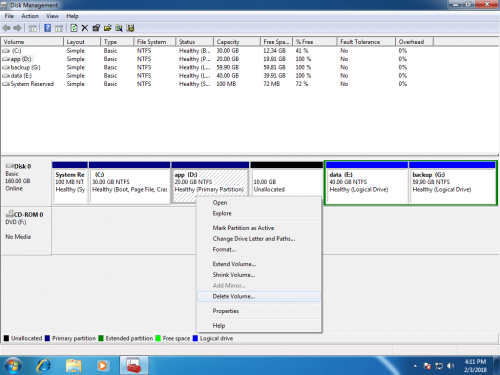Open the Help menu in menu bar
500x375 pixels.
click(x=72, y=16)
